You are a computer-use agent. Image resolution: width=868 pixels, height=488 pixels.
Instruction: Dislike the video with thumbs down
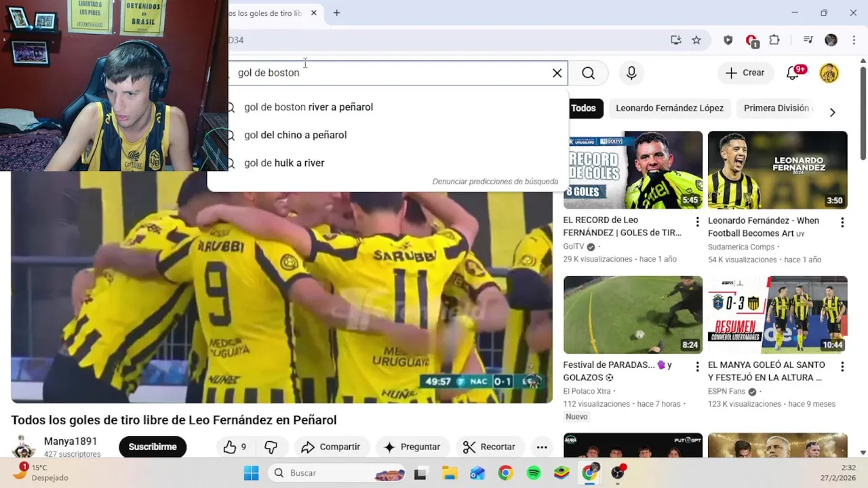tap(271, 447)
